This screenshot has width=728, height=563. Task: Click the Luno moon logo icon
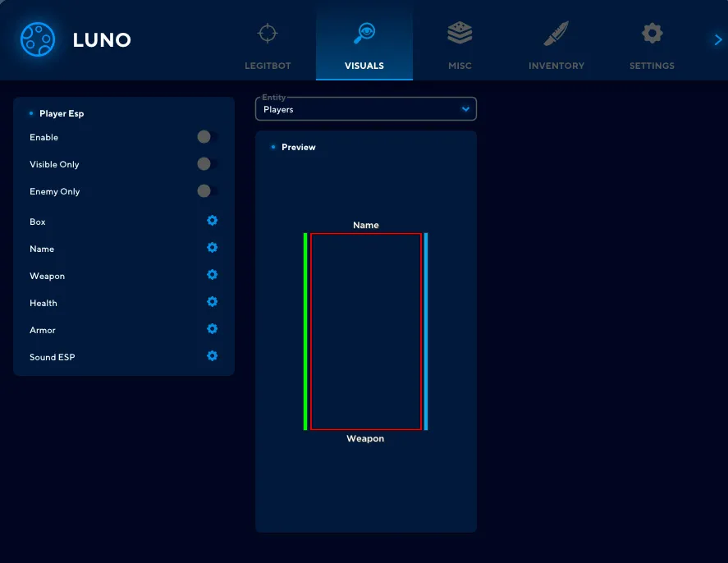coord(38,39)
